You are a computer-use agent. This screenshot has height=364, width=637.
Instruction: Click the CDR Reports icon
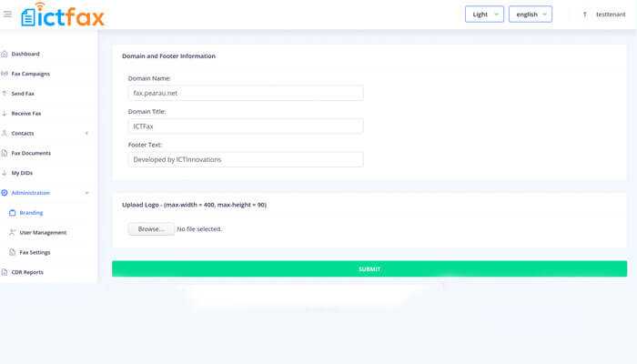tap(5, 272)
